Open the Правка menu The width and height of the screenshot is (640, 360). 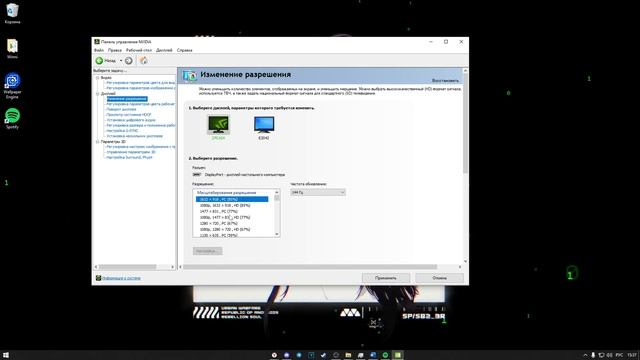115,50
